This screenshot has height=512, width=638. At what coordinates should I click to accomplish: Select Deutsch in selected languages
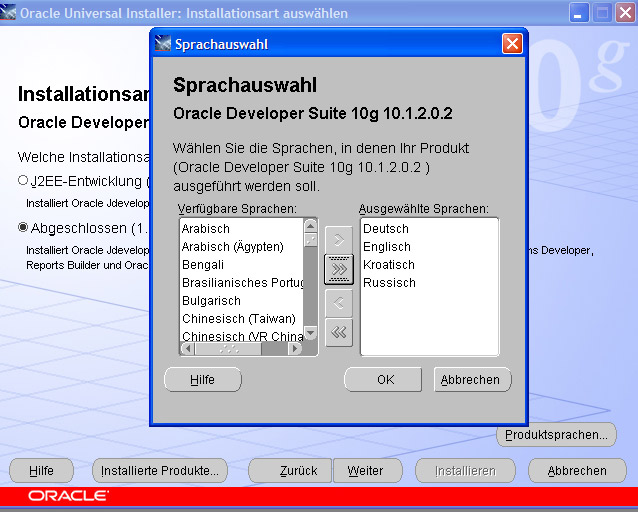(x=429, y=229)
